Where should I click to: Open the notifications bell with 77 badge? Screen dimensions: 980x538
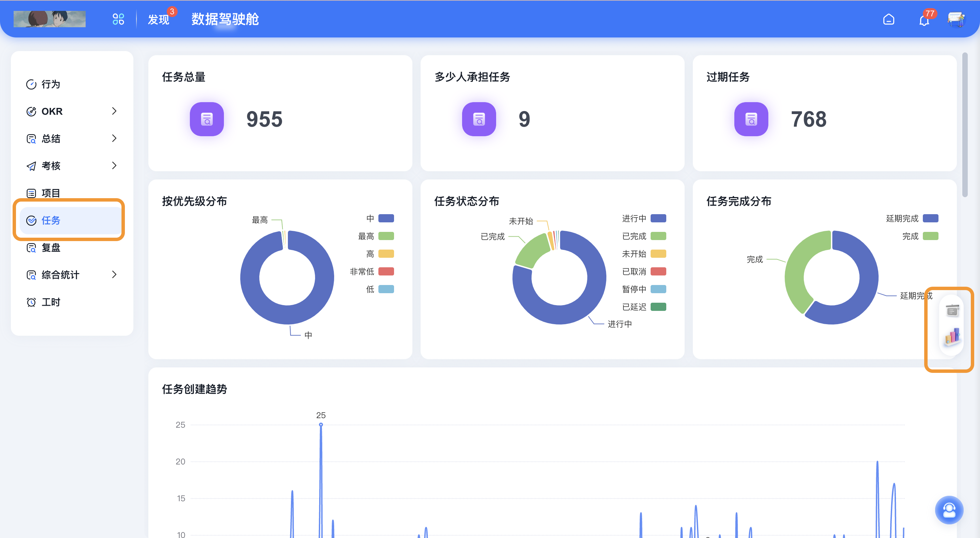click(x=924, y=19)
